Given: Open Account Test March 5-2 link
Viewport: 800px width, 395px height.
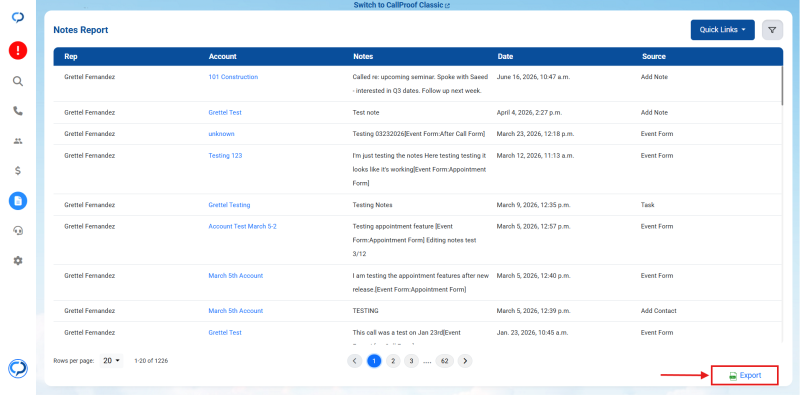Looking at the screenshot, I should (242, 226).
